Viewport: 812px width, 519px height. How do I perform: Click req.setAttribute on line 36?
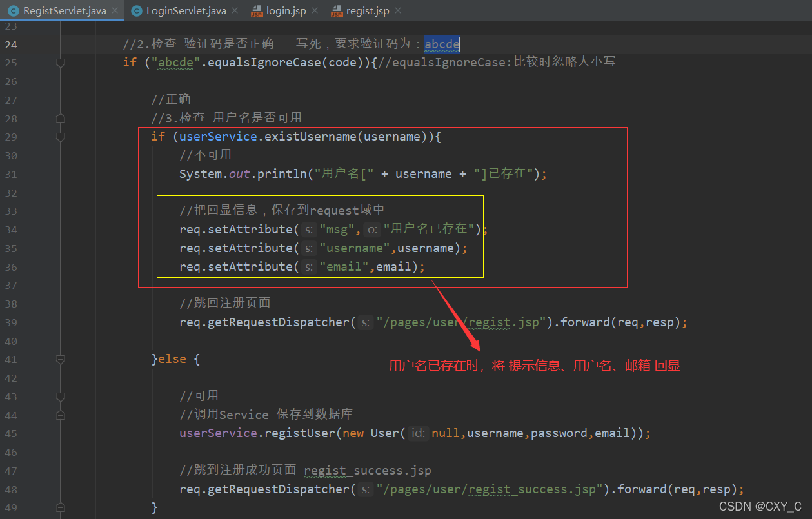pyautogui.click(x=235, y=267)
